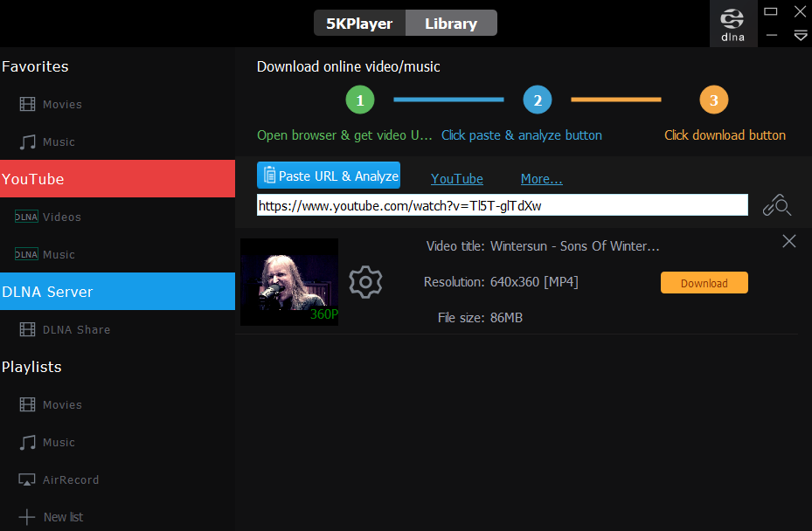Switch to the 5KPlayer tab
The width and height of the screenshot is (812, 531).
(359, 24)
